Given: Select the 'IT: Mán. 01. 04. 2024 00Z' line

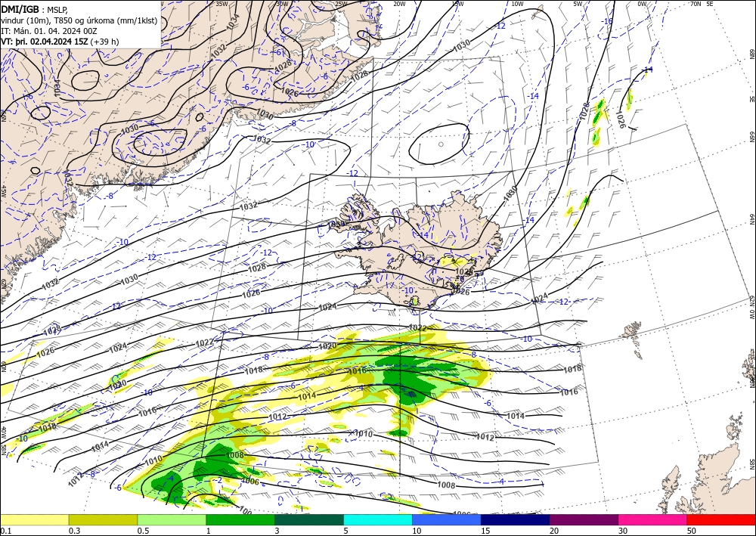Looking at the screenshot, I should coord(49,30).
